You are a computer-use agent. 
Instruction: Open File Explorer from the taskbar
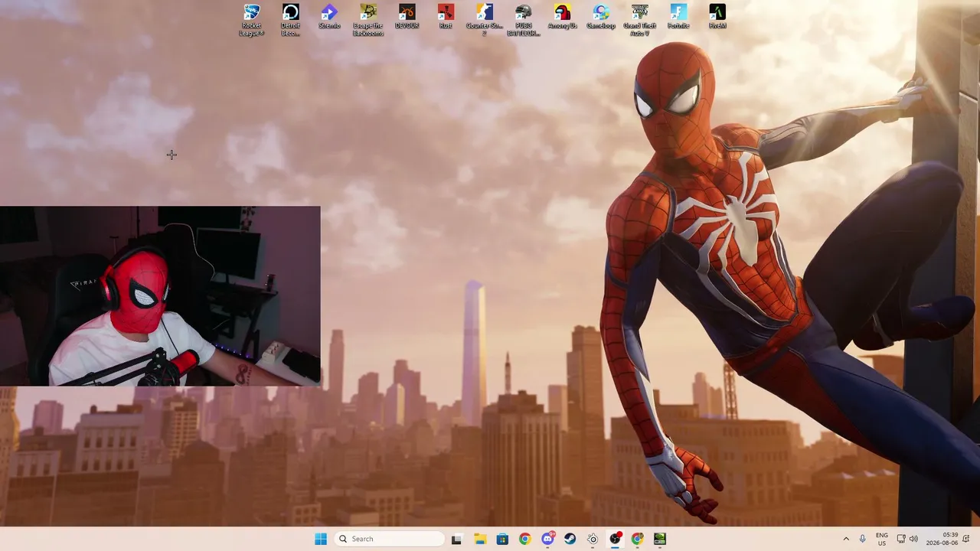[x=480, y=539]
